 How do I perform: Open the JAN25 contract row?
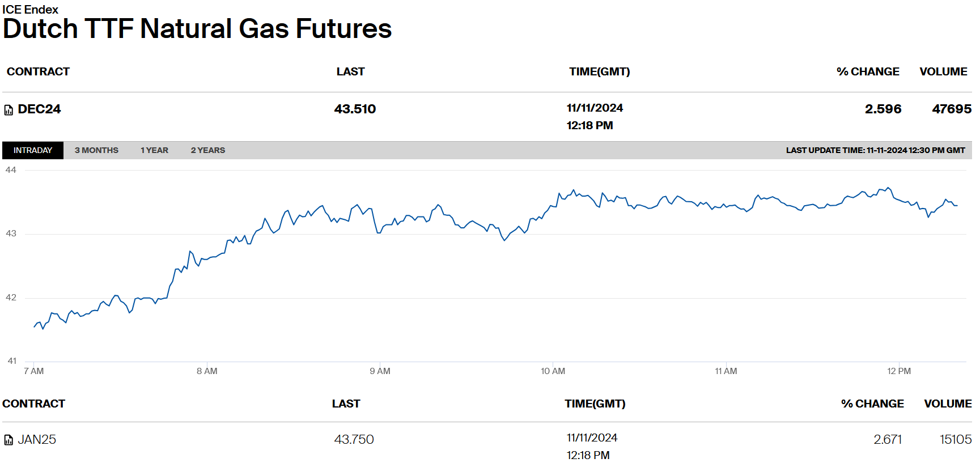click(x=37, y=439)
